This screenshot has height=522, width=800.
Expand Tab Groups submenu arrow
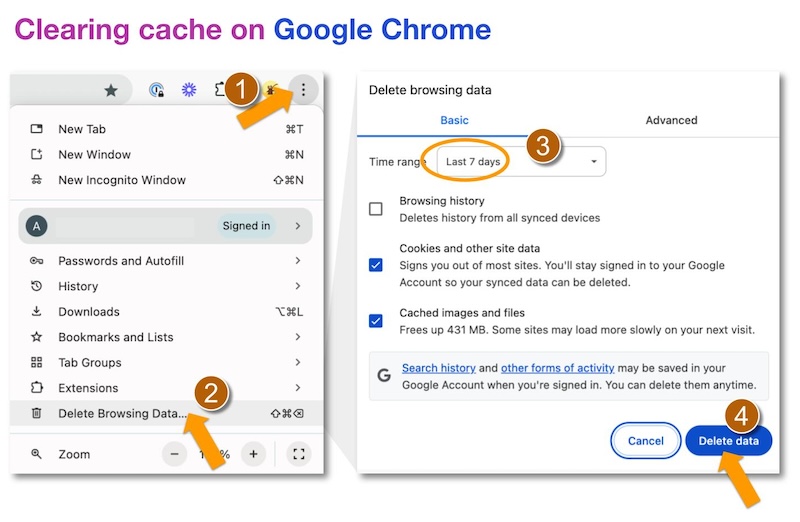[x=298, y=362]
